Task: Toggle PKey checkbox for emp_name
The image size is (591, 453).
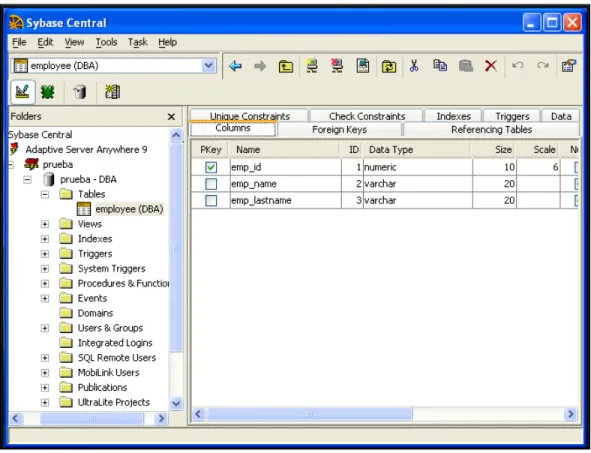Action: (211, 184)
